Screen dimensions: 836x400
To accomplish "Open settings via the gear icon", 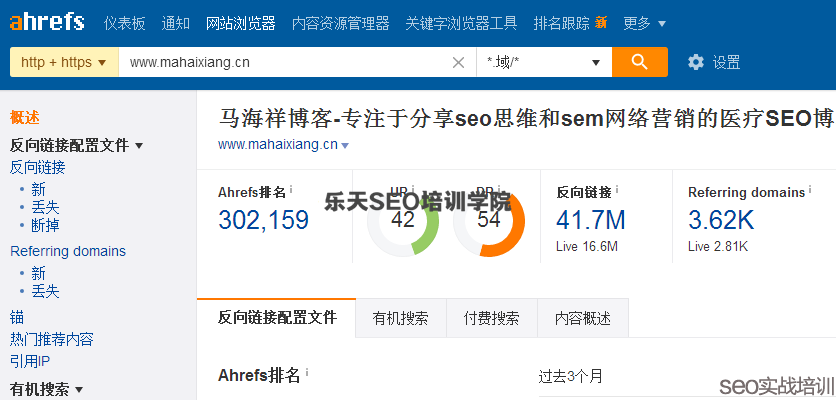I will [696, 62].
